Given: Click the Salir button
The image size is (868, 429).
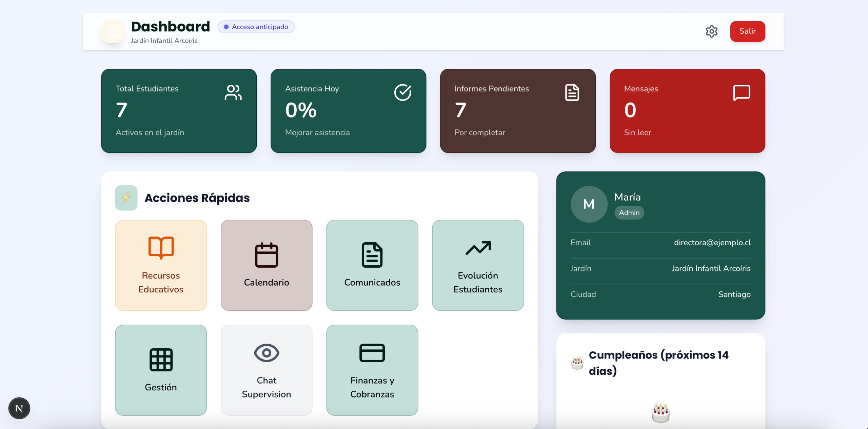Looking at the screenshot, I should [x=747, y=31].
